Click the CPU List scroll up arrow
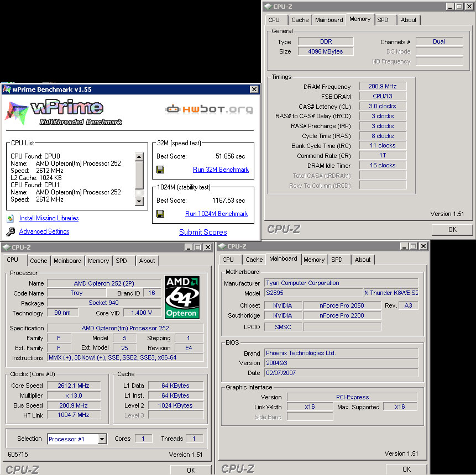The height and width of the screenshot is (475, 476). tap(139, 157)
